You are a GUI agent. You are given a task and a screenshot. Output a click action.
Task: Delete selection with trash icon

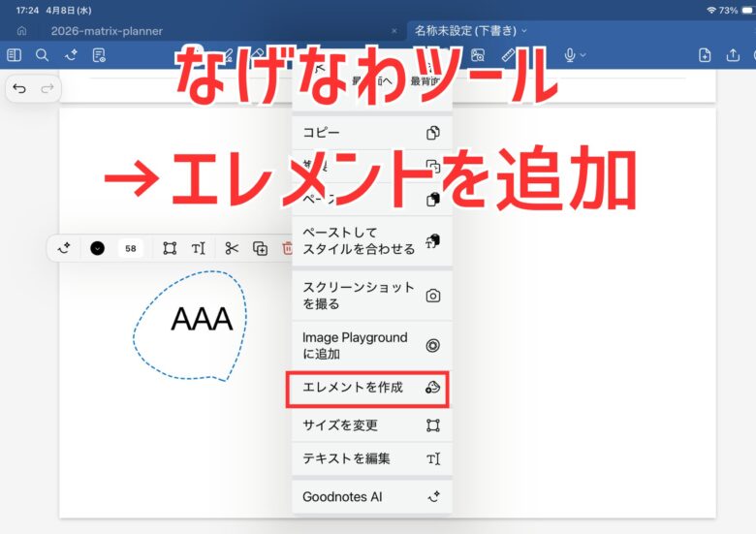click(x=287, y=249)
